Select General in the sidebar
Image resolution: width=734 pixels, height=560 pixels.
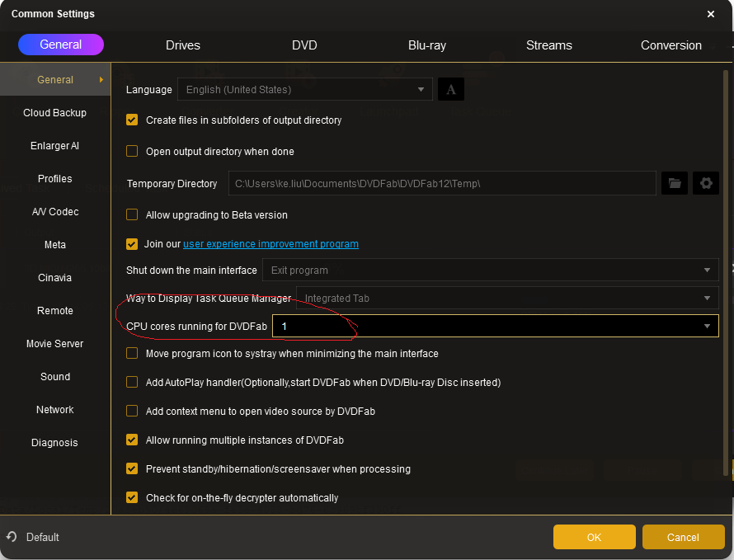pyautogui.click(x=55, y=80)
